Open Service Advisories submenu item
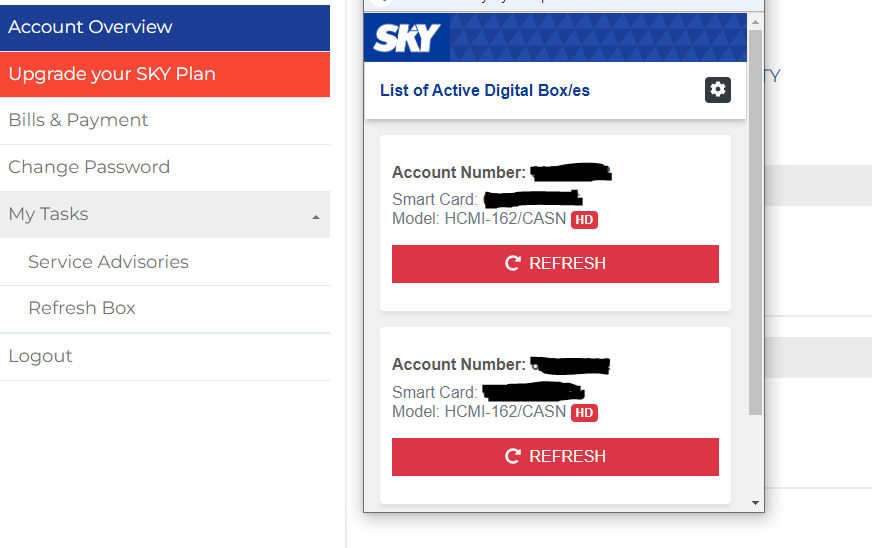 (108, 262)
